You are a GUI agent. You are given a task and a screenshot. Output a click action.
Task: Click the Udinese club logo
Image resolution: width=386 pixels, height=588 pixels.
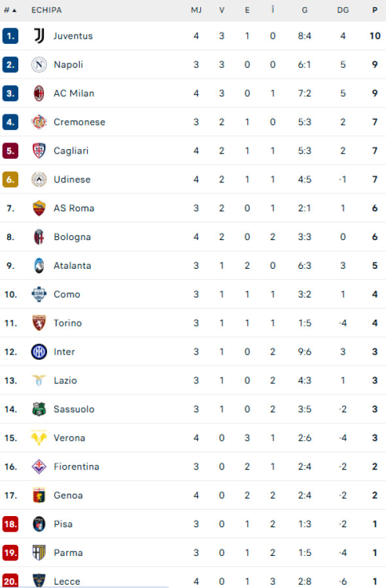pyautogui.click(x=37, y=179)
